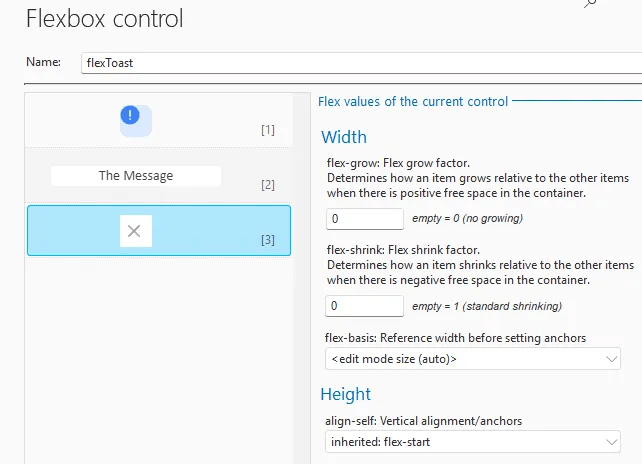The image size is (642, 464).
Task: Click the Width section heading
Action: tap(344, 137)
